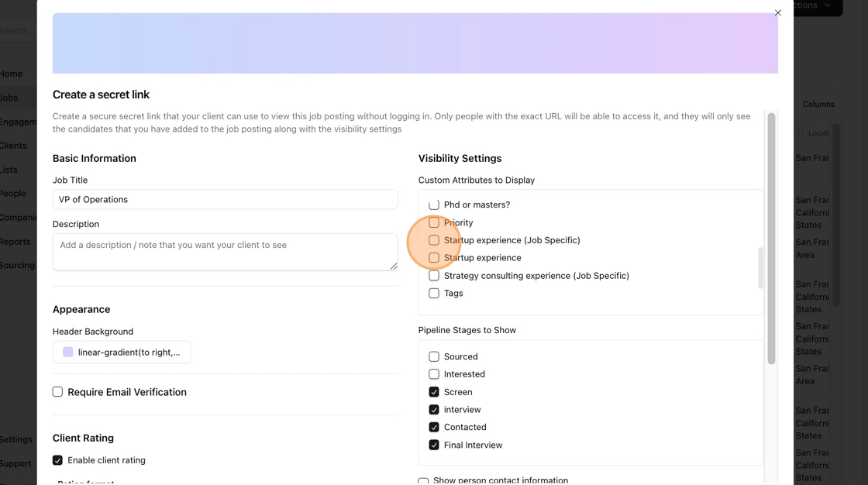Viewport: 868px width, 485px height.
Task: Uncheck the interview pipeline stage
Action: tap(434, 410)
